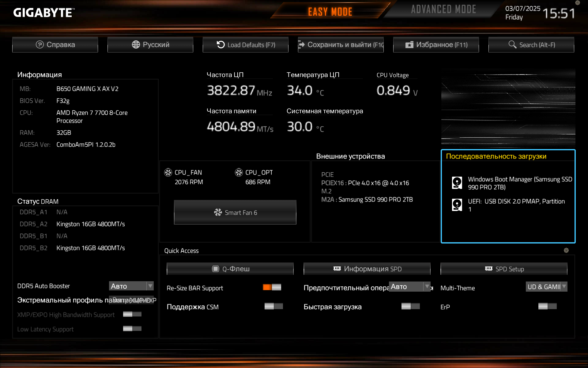This screenshot has width=588, height=368.
Task: Click DDR5_B2 Kingston 16GB row
Action: point(72,248)
